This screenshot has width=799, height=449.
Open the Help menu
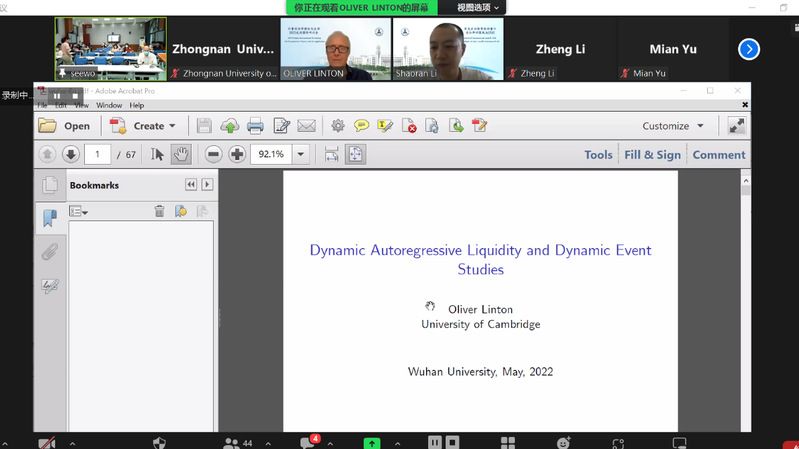(137, 105)
